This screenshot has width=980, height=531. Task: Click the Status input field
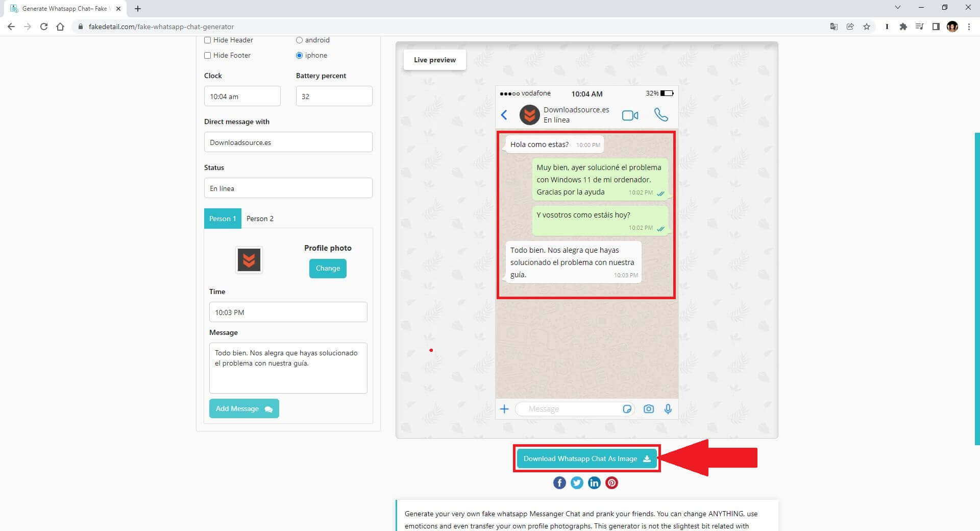[x=288, y=188]
